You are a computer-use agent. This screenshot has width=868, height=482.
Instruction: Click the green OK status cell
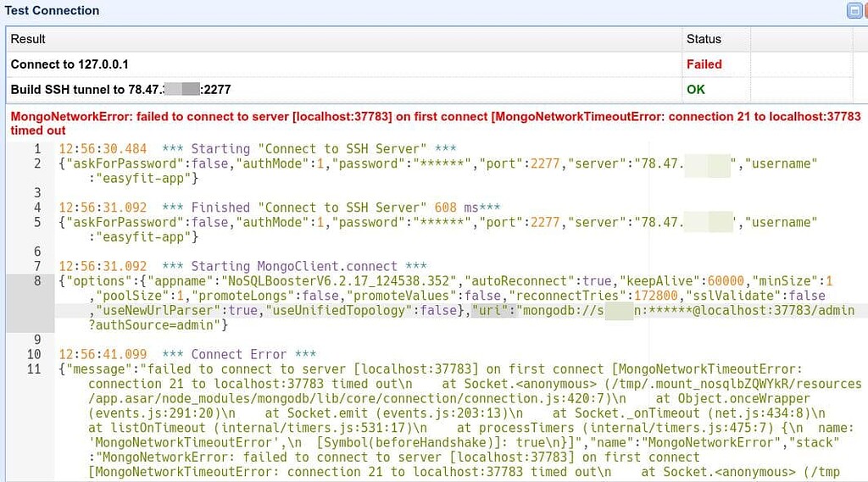(x=695, y=90)
